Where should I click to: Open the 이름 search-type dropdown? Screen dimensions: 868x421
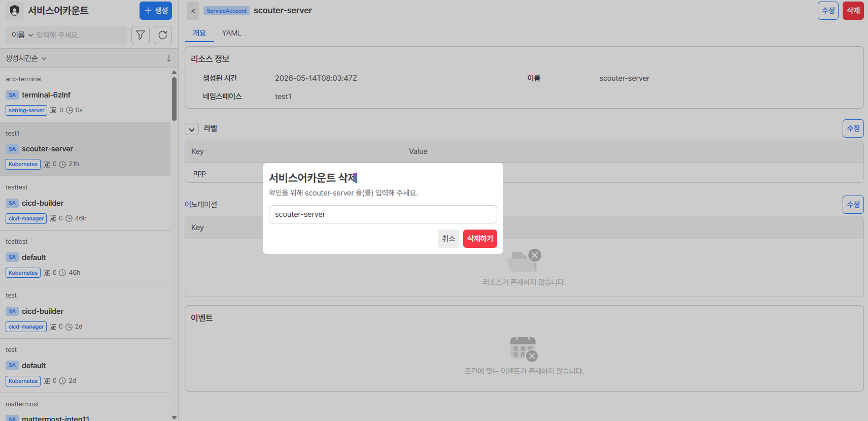(x=22, y=35)
